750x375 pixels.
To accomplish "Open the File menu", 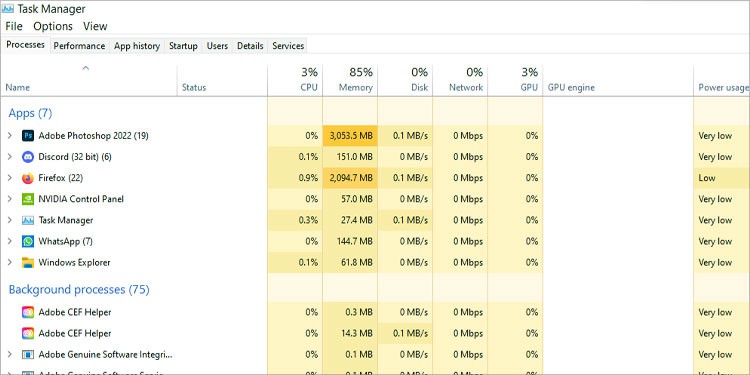I will [14, 26].
